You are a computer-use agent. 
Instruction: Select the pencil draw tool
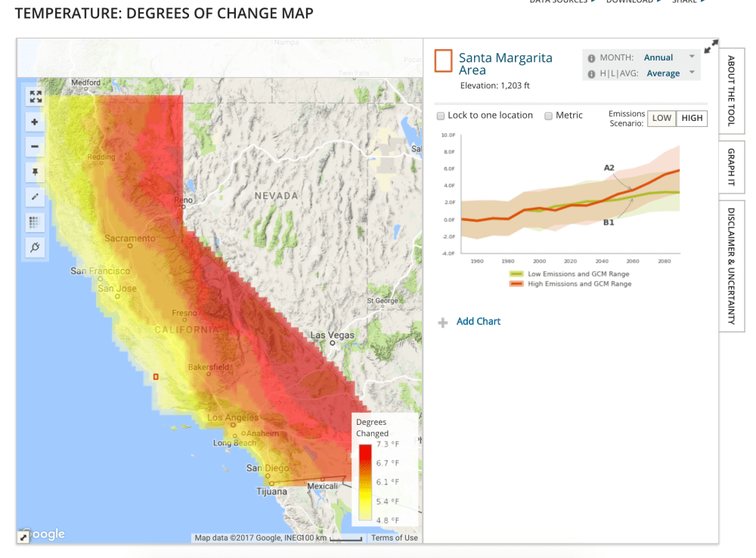point(35,197)
